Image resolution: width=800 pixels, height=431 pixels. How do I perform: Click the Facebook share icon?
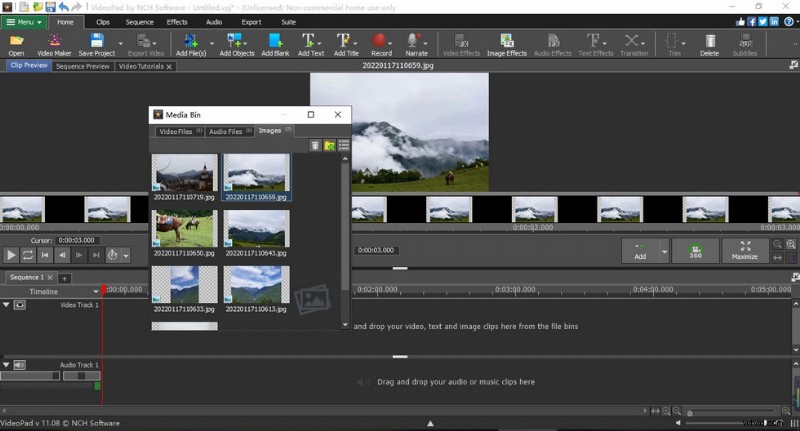pyautogui.click(x=752, y=21)
